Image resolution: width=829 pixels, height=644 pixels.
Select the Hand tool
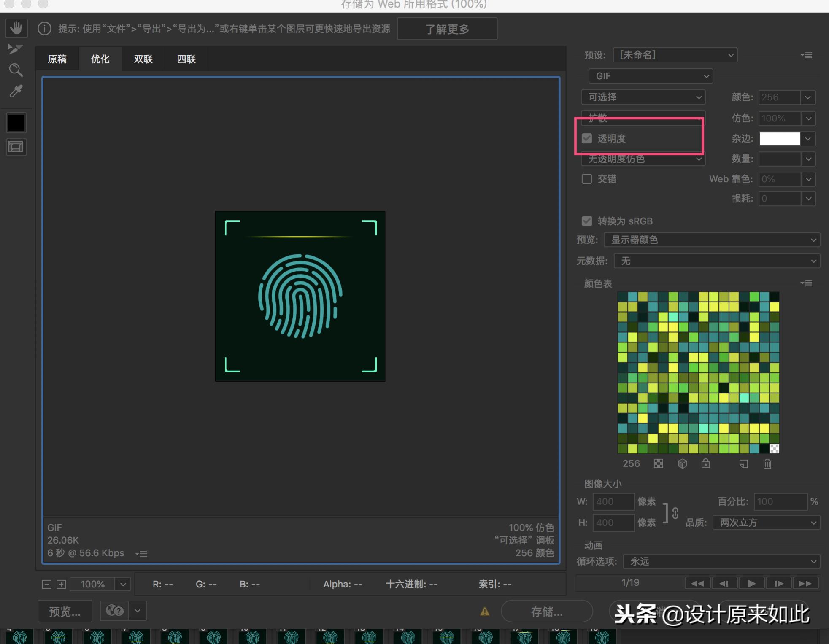pos(16,28)
